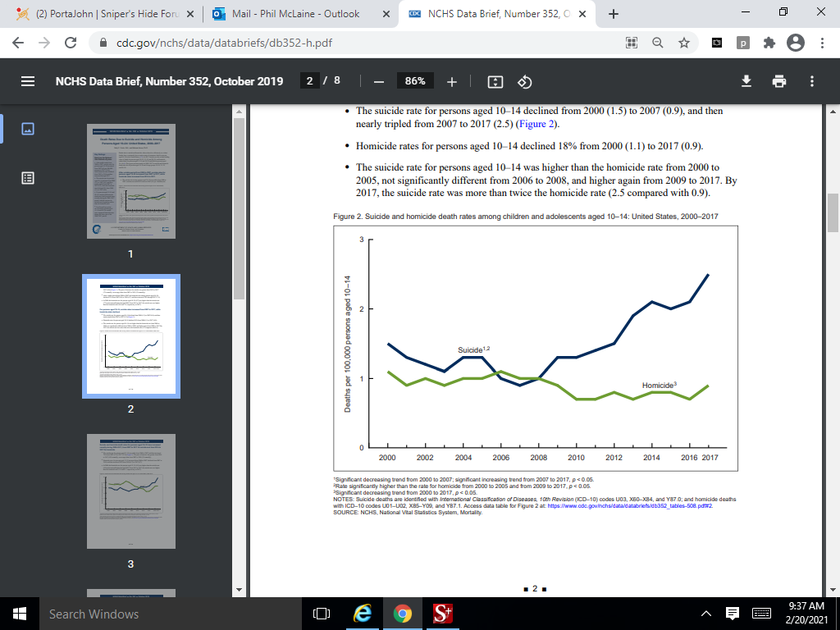Open the db352 tables data link
This screenshot has width=840, height=630.
tap(630, 505)
